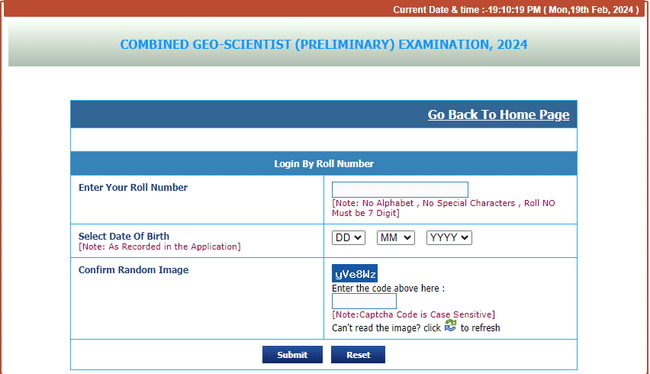Click the 'Roll NO Must be 7 Digit' note

443,208
